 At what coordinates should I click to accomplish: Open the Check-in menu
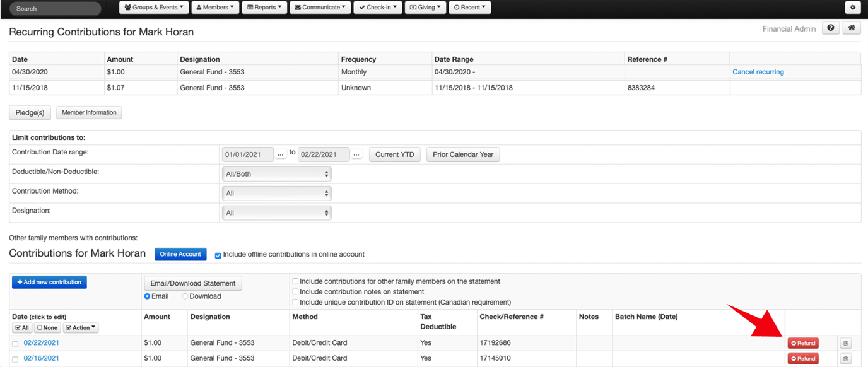point(377,7)
